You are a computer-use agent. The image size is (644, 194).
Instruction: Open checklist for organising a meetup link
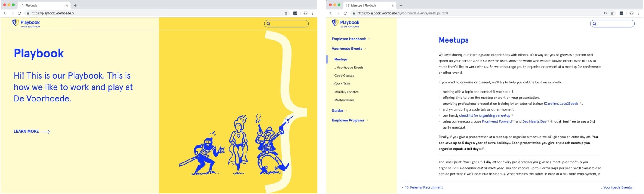coord(486,116)
